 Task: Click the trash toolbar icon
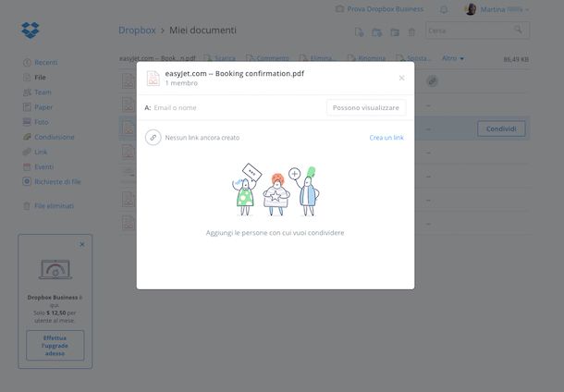tap(411, 32)
